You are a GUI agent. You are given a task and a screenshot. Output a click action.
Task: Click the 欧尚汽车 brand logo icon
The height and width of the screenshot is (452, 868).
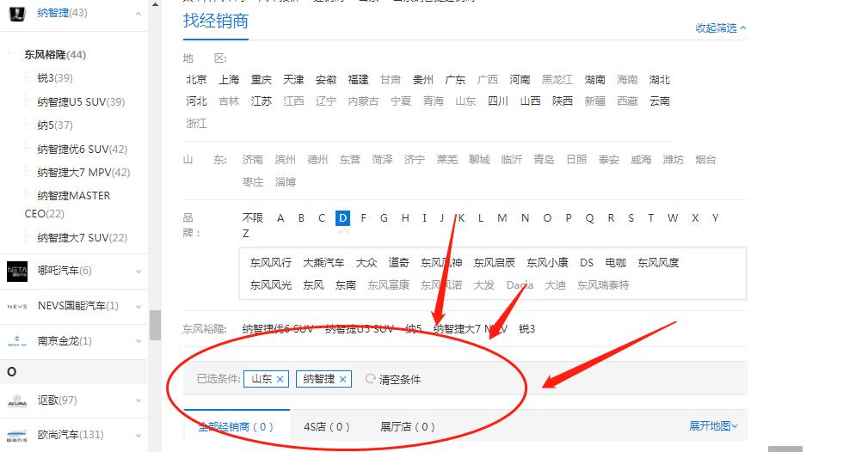pyautogui.click(x=17, y=435)
